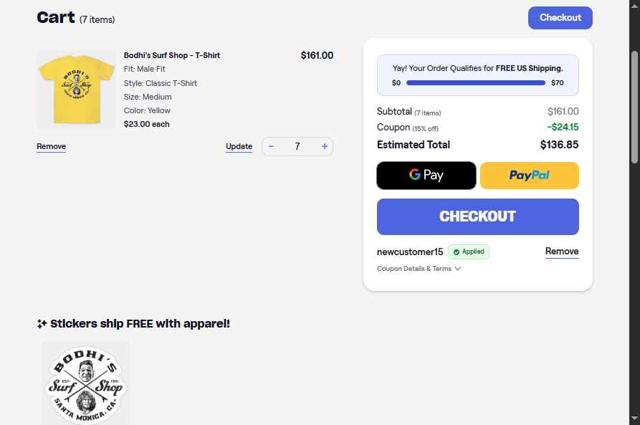640x425 pixels.
Task: Pay with the Google Pay button
Action: 426,175
